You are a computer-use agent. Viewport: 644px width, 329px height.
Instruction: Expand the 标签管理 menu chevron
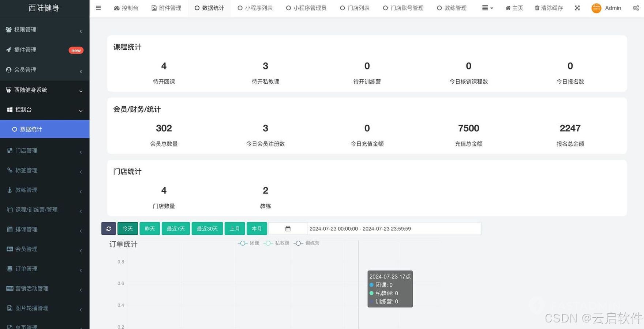80,172
